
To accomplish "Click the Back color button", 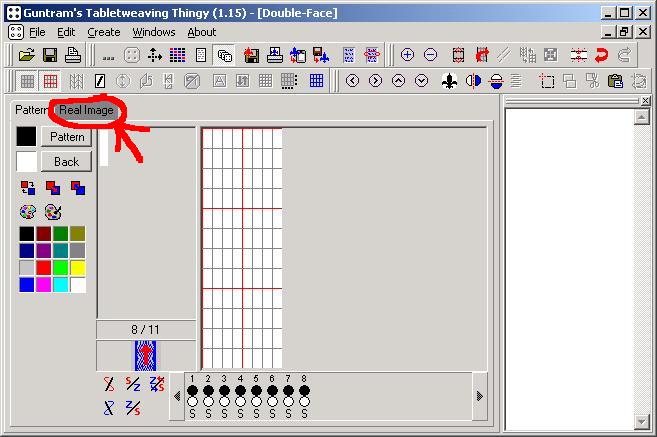I will point(67,162).
